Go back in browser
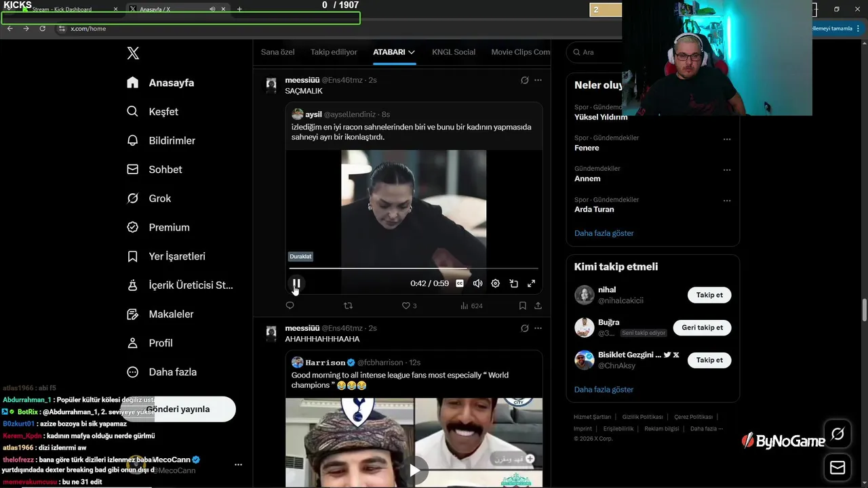This screenshot has height=488, width=868. (x=9, y=28)
